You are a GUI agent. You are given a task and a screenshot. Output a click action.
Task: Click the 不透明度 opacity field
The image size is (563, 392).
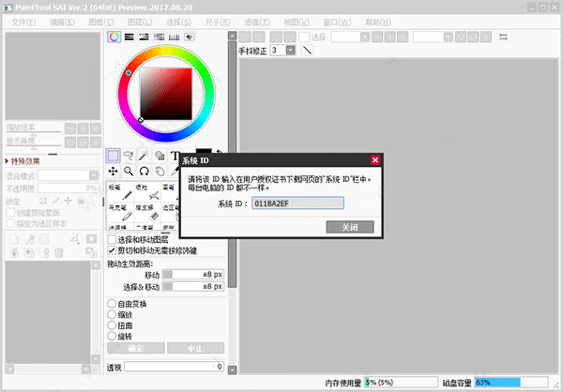(x=68, y=188)
